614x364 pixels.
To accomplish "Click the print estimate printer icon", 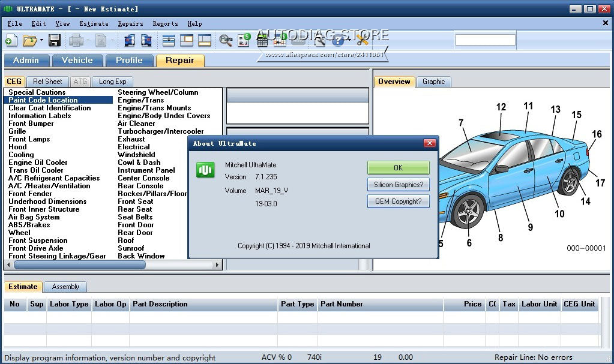I will click(x=76, y=40).
